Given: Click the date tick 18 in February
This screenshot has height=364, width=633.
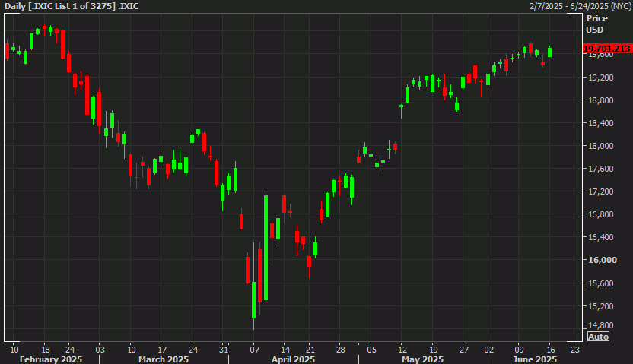Looking at the screenshot, I should pos(46,350).
